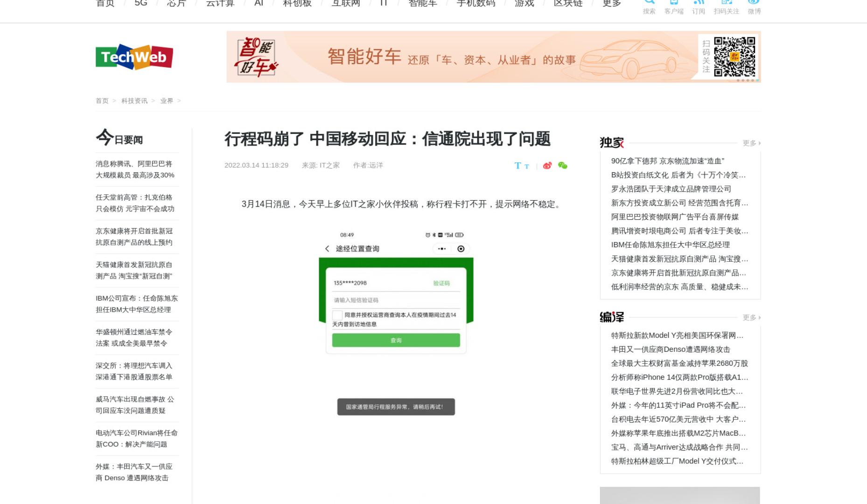
Task: Open news 威马汽车出现自燃事故
Action: (135, 405)
